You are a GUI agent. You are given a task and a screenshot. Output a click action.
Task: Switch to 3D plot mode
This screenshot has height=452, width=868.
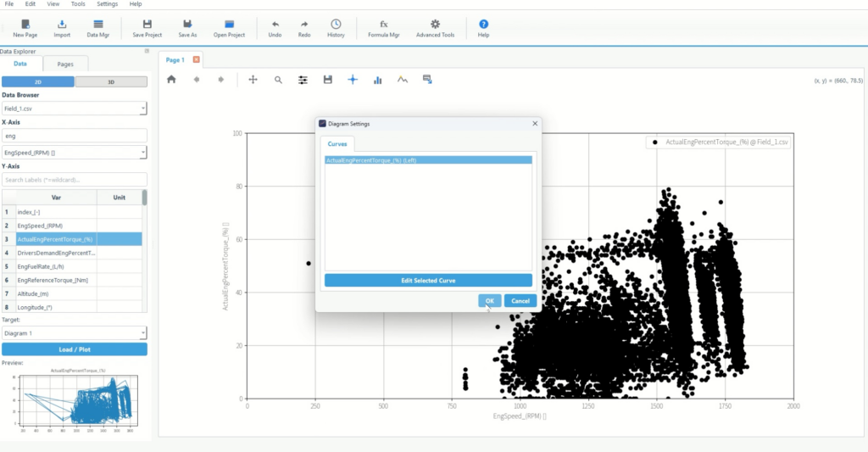pyautogui.click(x=111, y=82)
